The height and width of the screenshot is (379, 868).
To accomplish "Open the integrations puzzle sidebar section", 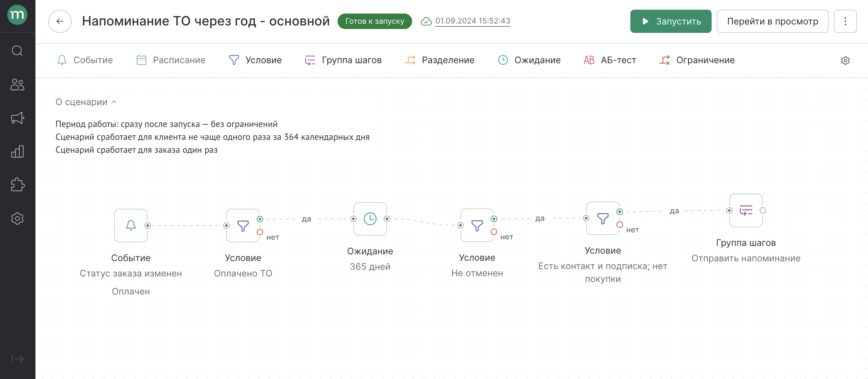I will pos(17,185).
